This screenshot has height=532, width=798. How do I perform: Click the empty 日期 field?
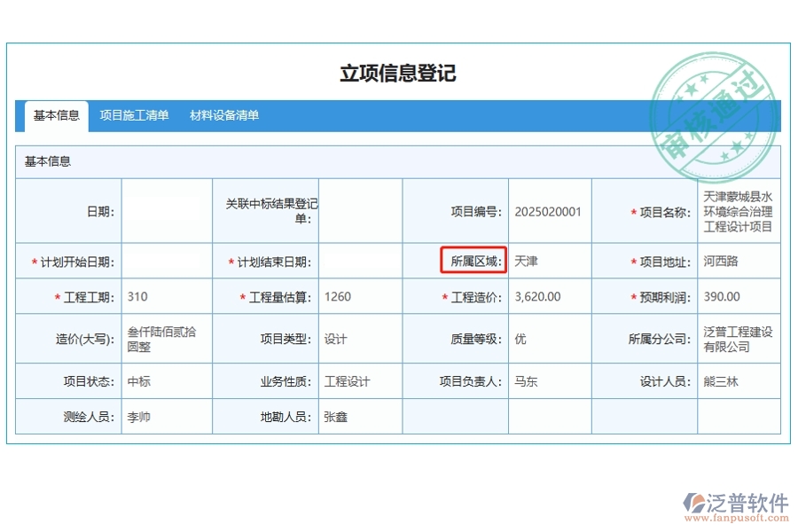pos(167,211)
